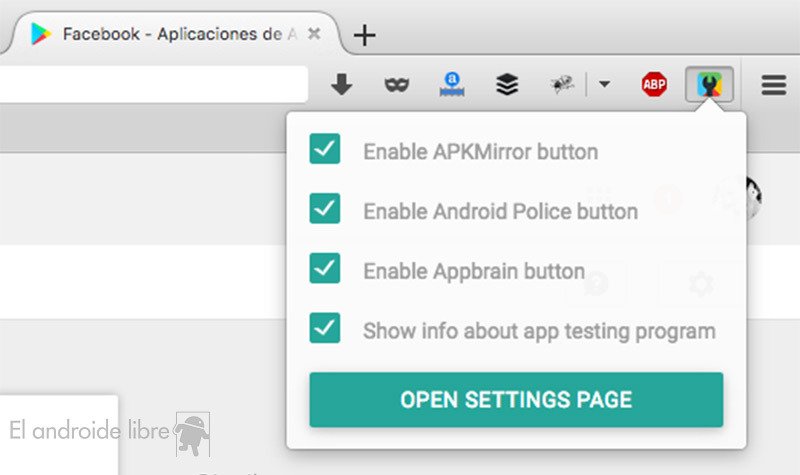
Task: Toggle Show info about app testing program
Action: coord(325,328)
